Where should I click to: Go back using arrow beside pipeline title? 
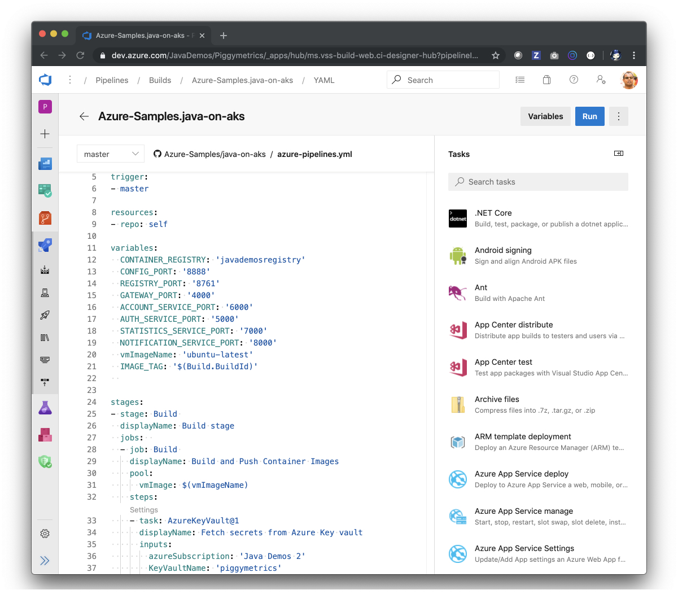(84, 116)
